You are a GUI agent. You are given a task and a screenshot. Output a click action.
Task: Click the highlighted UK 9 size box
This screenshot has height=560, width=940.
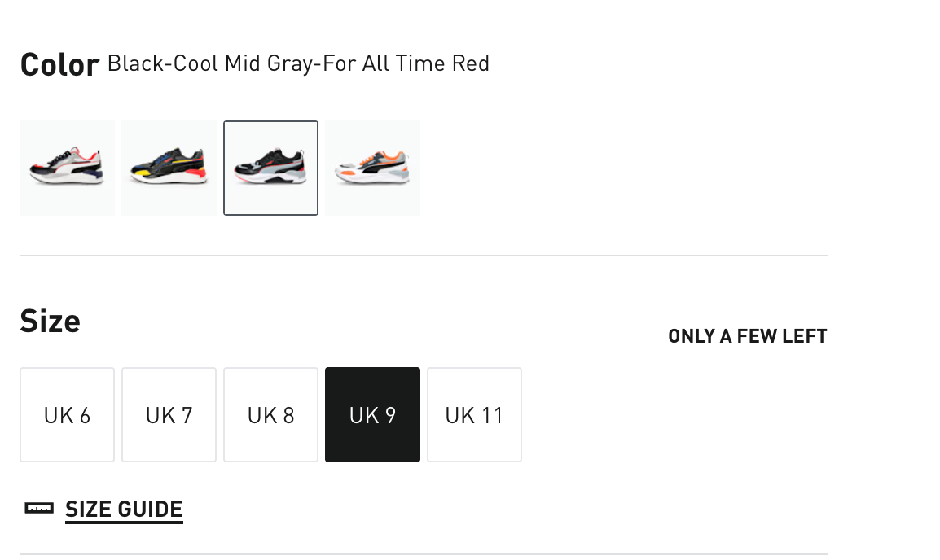[372, 415]
